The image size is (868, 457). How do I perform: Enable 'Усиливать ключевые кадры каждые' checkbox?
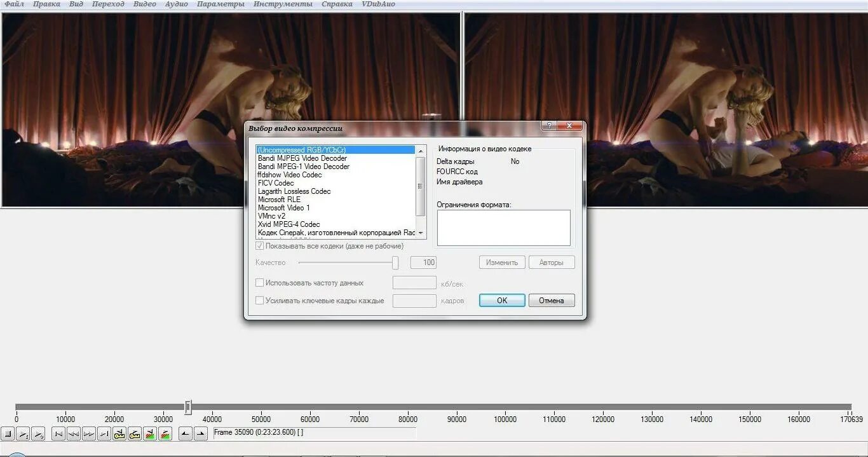click(259, 301)
